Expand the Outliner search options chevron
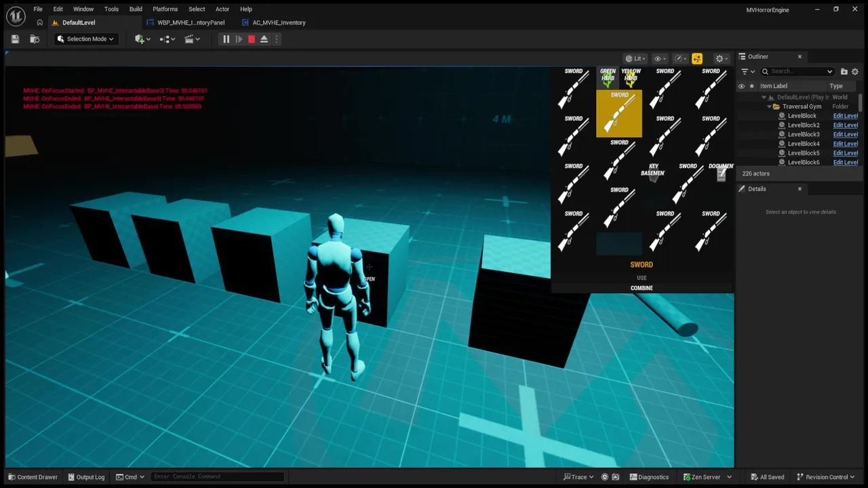Screen dimensions: 868x488 coord(829,71)
